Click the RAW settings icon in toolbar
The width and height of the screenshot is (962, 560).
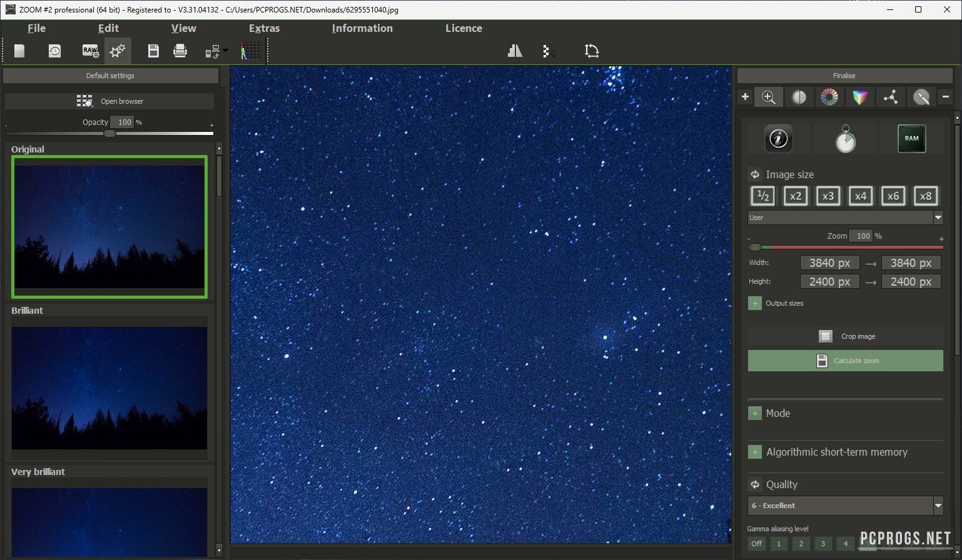(x=90, y=51)
